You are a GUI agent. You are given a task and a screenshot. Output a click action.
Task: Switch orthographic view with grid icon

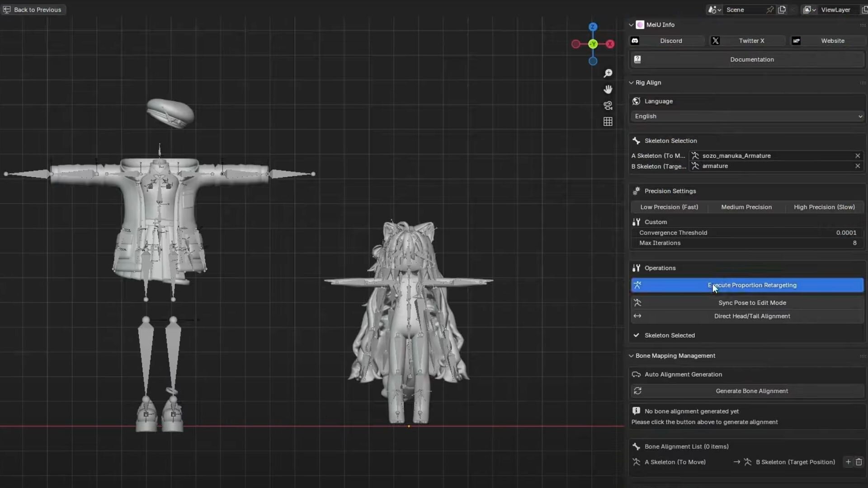coord(608,122)
